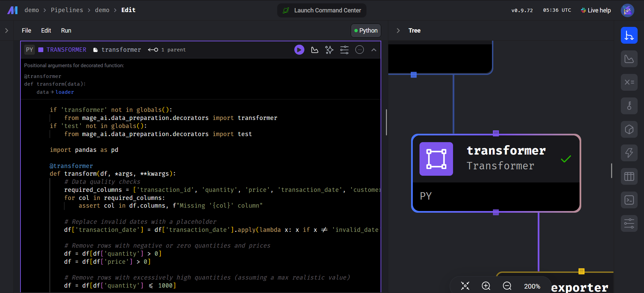Open the Terminal icon in right sidebar
Viewport: 644px width, 293px height.
pos(629,200)
